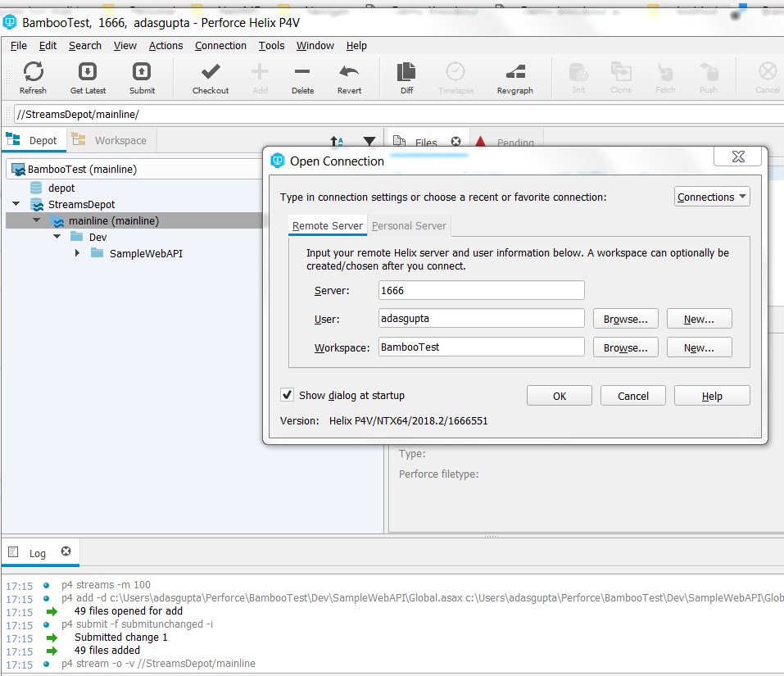Click New next to the Workspace field
784x676 pixels.
699,347
